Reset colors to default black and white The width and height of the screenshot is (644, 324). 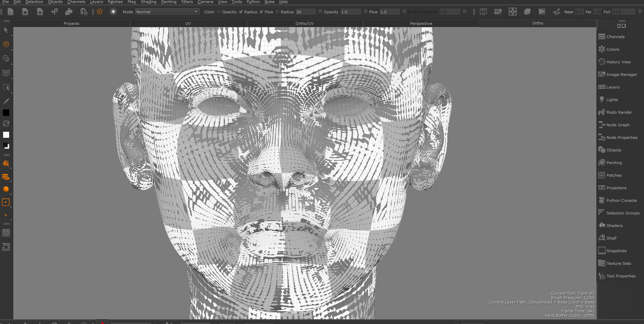[6, 146]
